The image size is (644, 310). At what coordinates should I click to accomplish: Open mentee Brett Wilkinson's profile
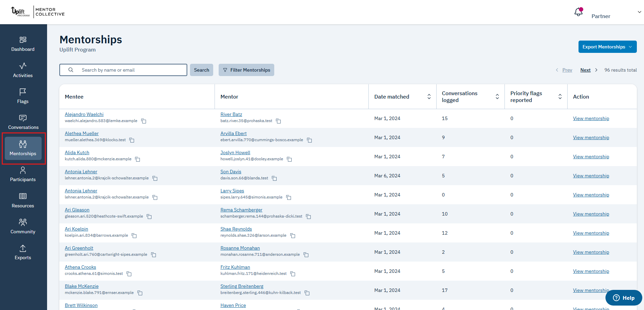click(x=81, y=305)
